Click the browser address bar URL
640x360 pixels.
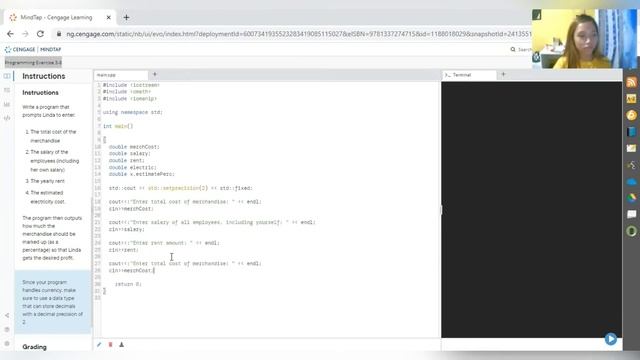(298, 34)
